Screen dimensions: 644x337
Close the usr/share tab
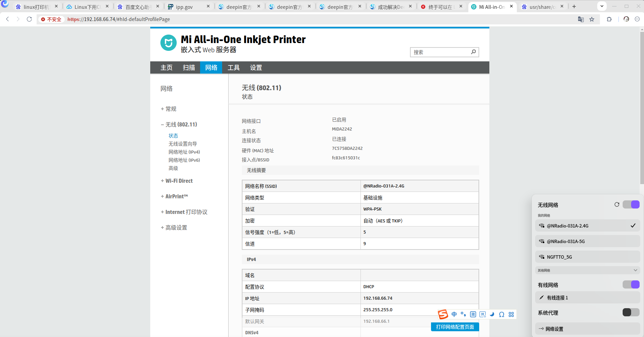pos(562,6)
